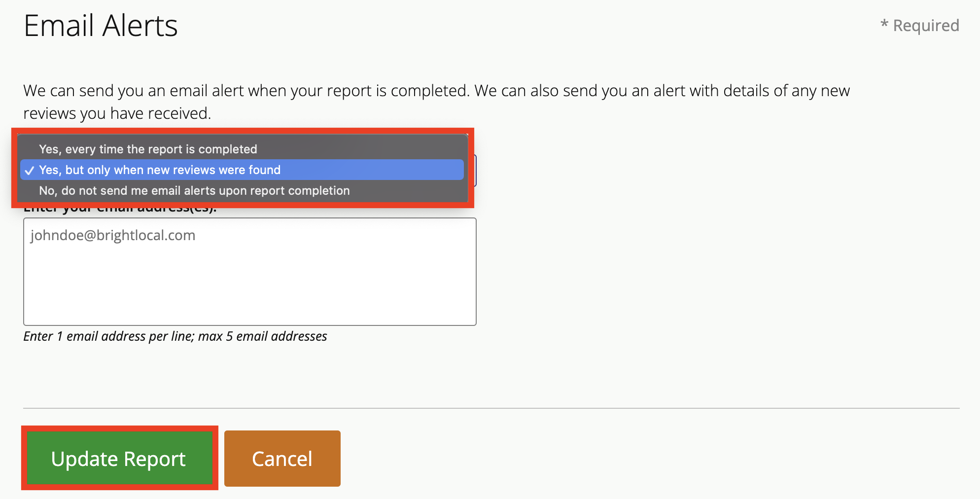Confirm changes via the green button
The height and width of the screenshot is (499, 980).
point(119,458)
